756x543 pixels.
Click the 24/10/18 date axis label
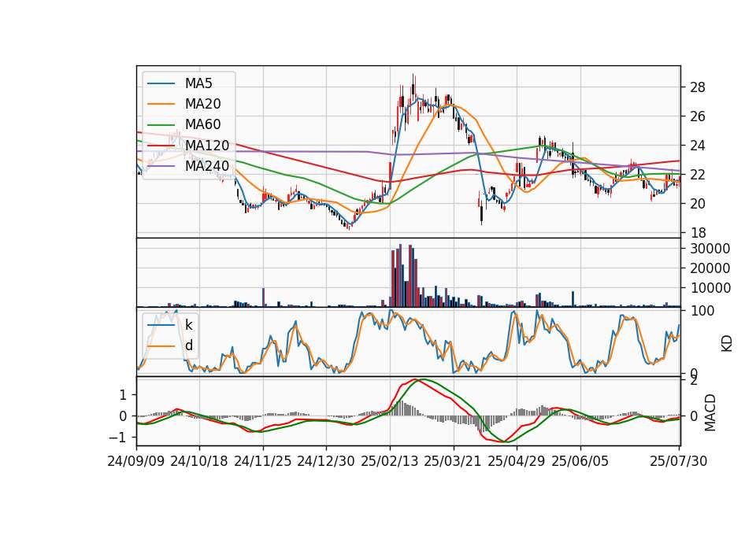pyautogui.click(x=199, y=462)
